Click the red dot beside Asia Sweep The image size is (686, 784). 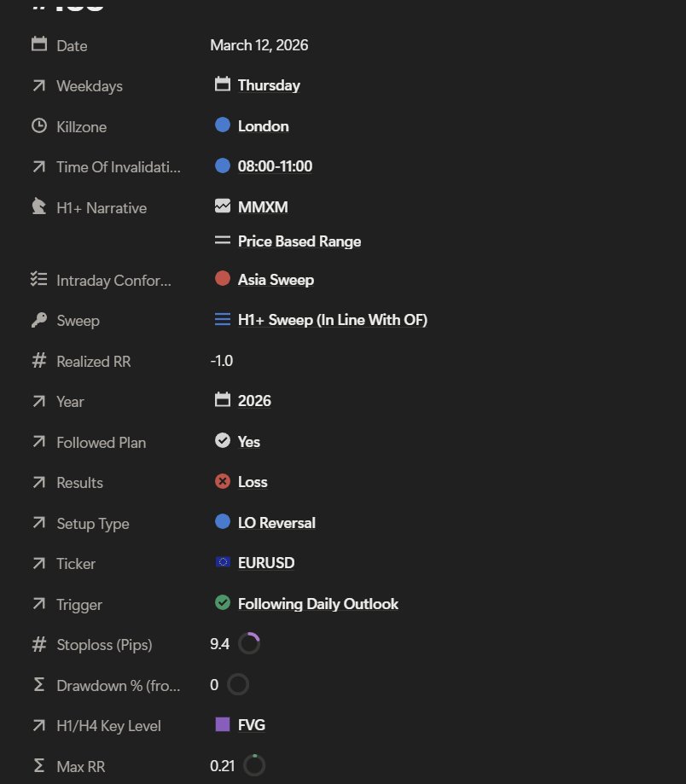(223, 278)
